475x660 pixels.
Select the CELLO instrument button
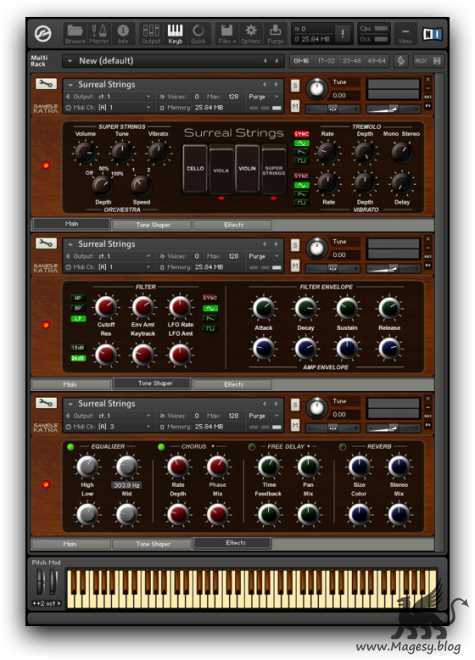click(x=195, y=169)
